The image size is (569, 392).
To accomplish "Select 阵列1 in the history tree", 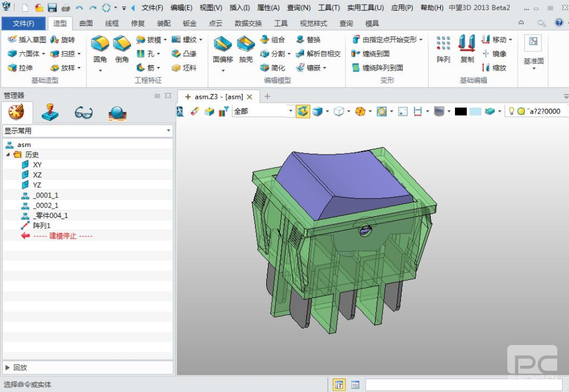I will pos(42,226).
